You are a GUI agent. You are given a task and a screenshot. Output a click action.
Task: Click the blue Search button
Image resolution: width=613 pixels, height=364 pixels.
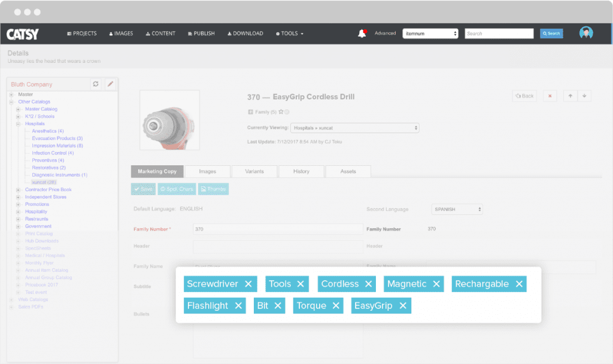pos(551,34)
